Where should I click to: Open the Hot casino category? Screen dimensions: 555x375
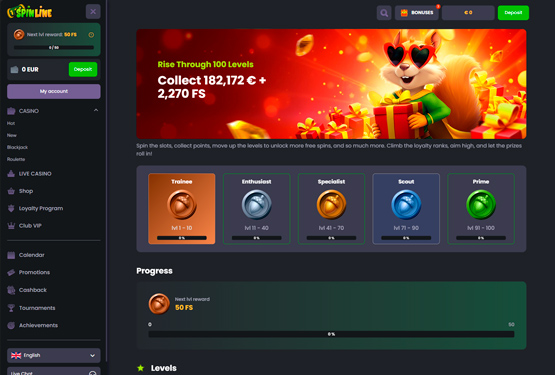tap(11, 123)
